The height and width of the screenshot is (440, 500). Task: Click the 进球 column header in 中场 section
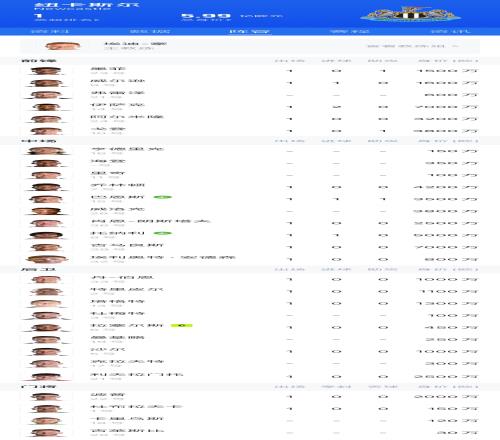coord(336,141)
